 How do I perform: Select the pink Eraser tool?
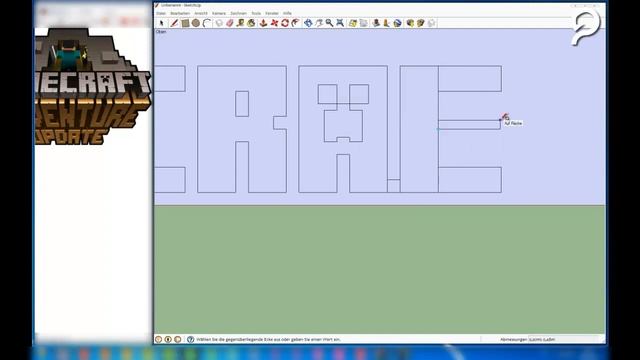pos(230,23)
